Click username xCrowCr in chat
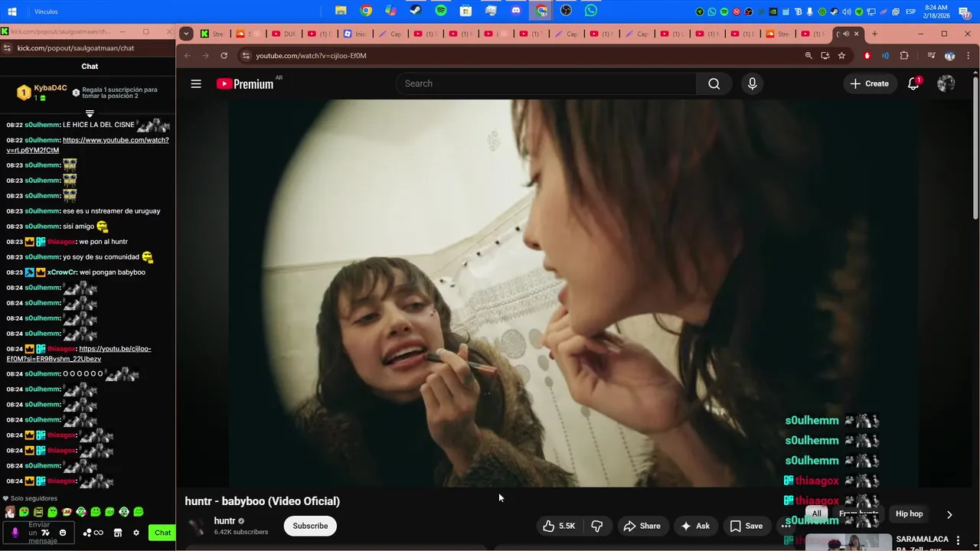The width and height of the screenshot is (980, 551). [x=61, y=272]
